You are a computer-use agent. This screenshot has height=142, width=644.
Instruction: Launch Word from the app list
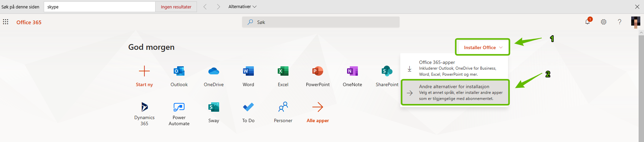(248, 77)
